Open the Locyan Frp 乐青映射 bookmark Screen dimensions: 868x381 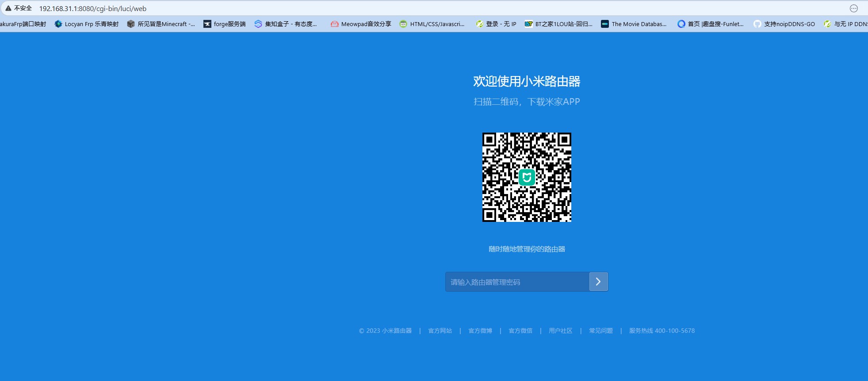click(87, 24)
